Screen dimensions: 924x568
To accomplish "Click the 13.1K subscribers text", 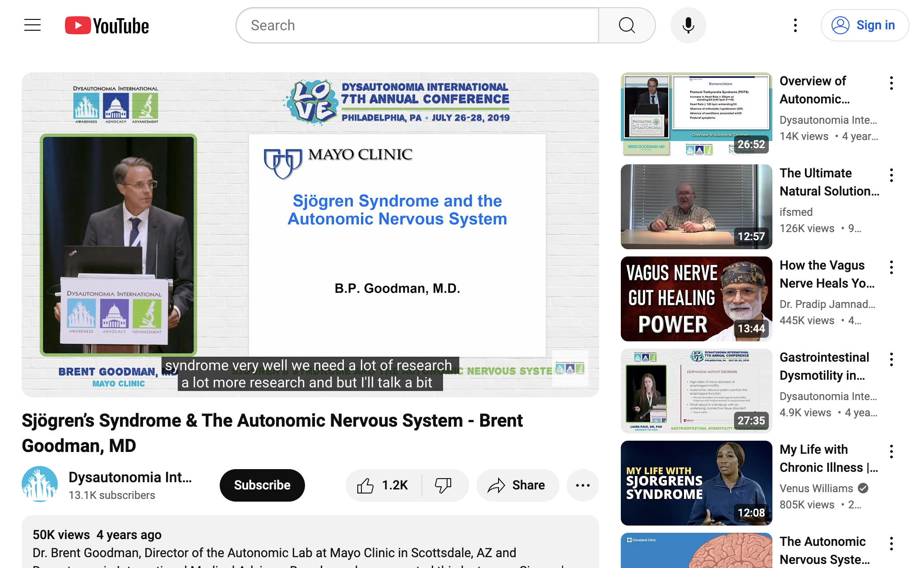I will (112, 495).
